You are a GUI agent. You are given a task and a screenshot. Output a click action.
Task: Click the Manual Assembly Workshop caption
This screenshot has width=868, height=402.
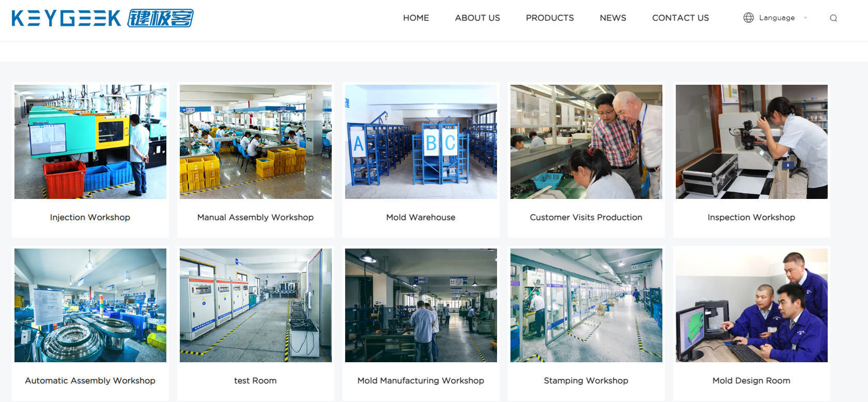(x=255, y=218)
